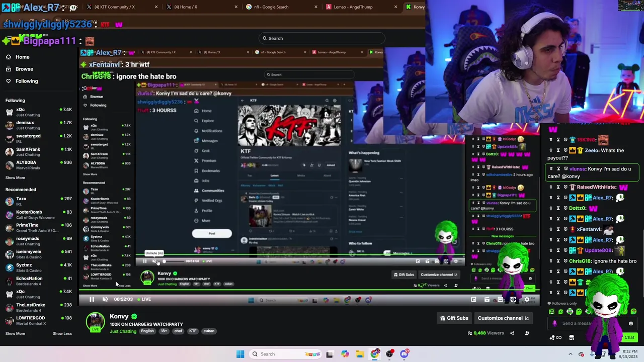Open Customize channel link
This screenshot has height=362, width=644.
503,318
